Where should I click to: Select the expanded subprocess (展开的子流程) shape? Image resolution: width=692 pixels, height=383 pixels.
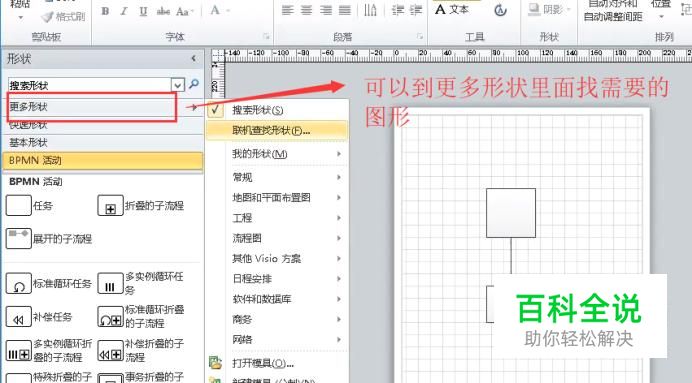pos(19,239)
